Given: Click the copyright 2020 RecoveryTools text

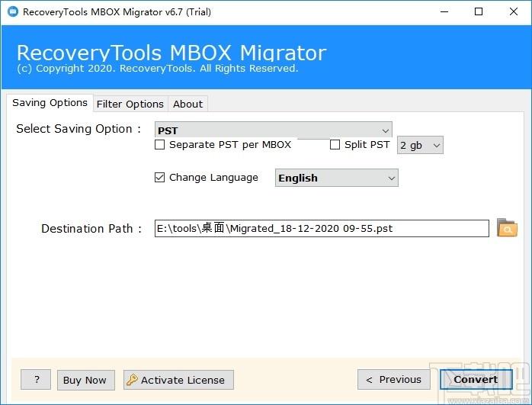Looking at the screenshot, I should [158, 69].
